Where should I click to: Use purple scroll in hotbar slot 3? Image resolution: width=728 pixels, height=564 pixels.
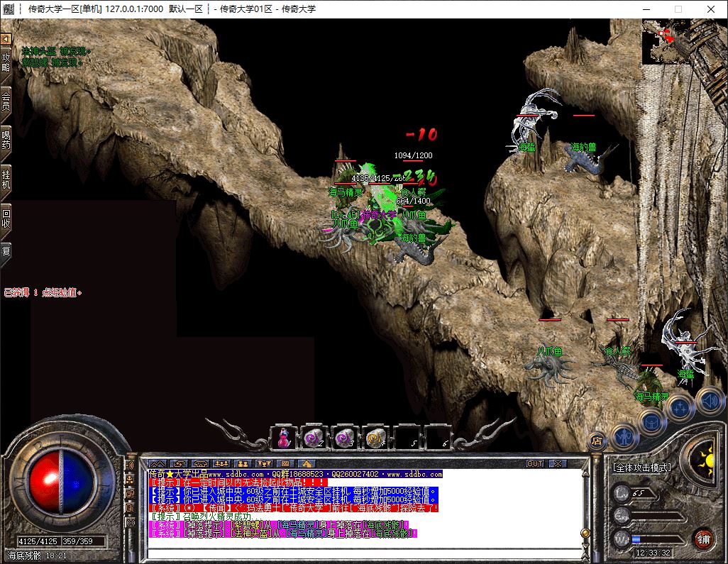(345, 437)
